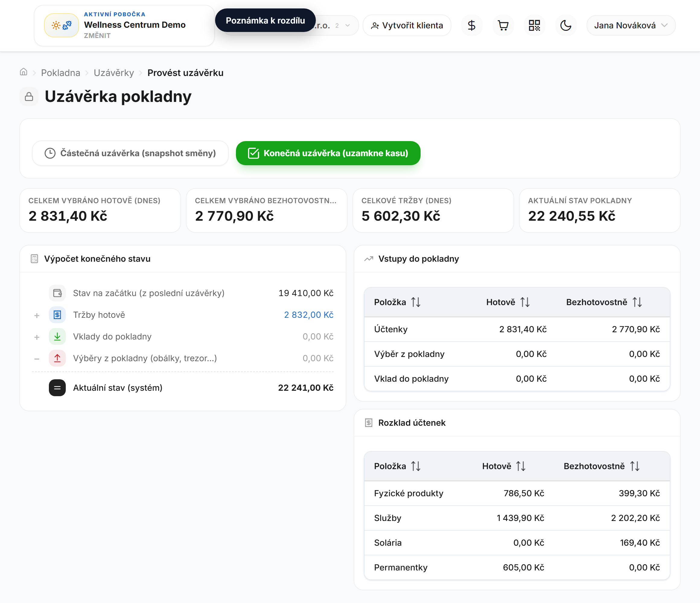Select Konečná uzávěrka (uzamkne kasu) option

click(x=328, y=153)
